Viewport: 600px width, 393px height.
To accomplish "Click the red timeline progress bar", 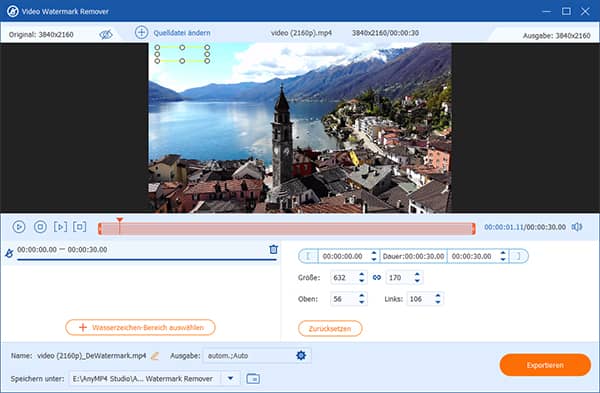I will click(x=286, y=229).
